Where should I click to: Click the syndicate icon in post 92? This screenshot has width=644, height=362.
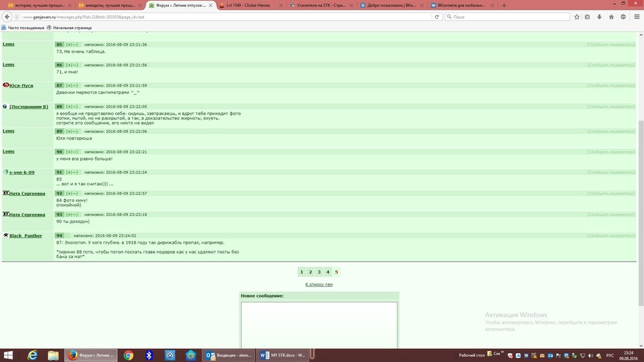click(x=6, y=193)
